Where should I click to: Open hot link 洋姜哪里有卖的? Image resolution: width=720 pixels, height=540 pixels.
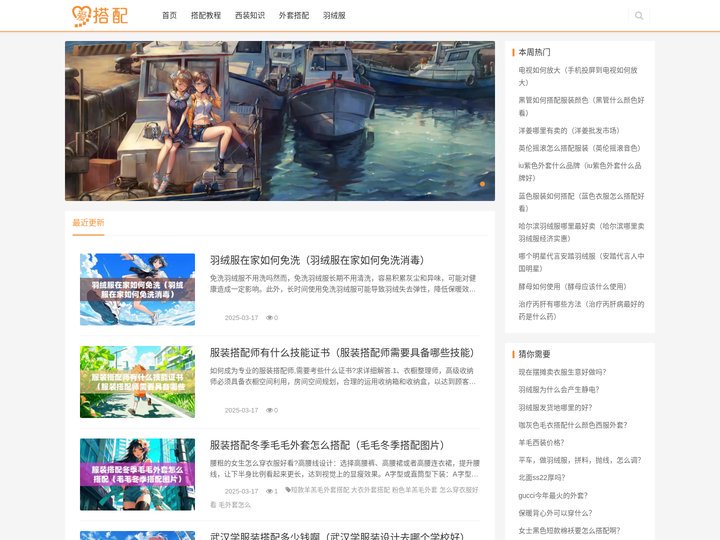click(568, 130)
